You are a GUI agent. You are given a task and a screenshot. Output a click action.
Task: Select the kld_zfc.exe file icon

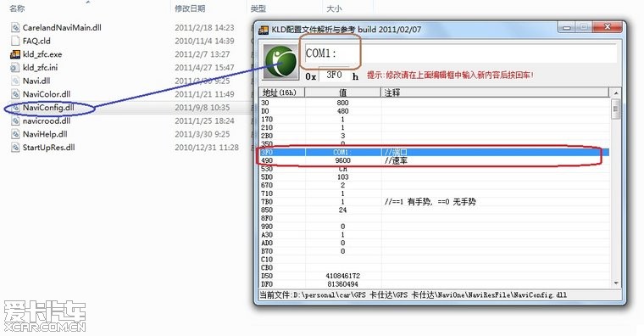tap(15, 54)
